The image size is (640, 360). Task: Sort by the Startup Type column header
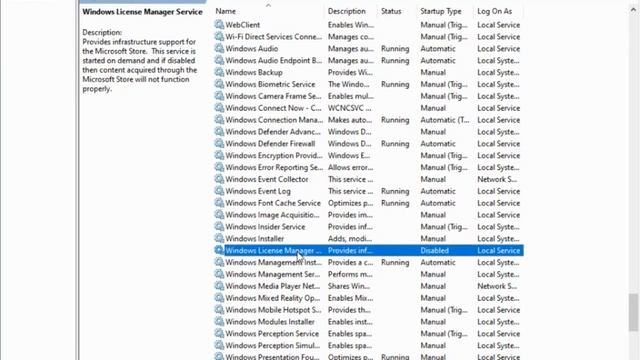441,11
